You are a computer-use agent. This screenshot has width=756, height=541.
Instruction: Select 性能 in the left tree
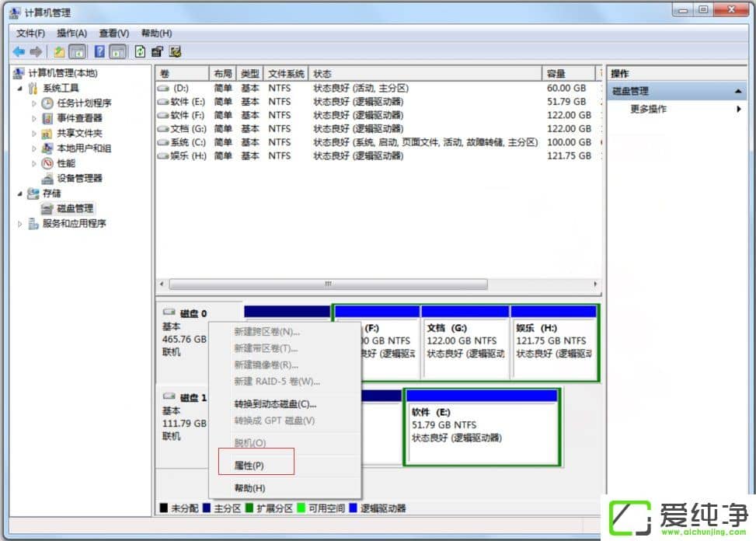[66, 163]
